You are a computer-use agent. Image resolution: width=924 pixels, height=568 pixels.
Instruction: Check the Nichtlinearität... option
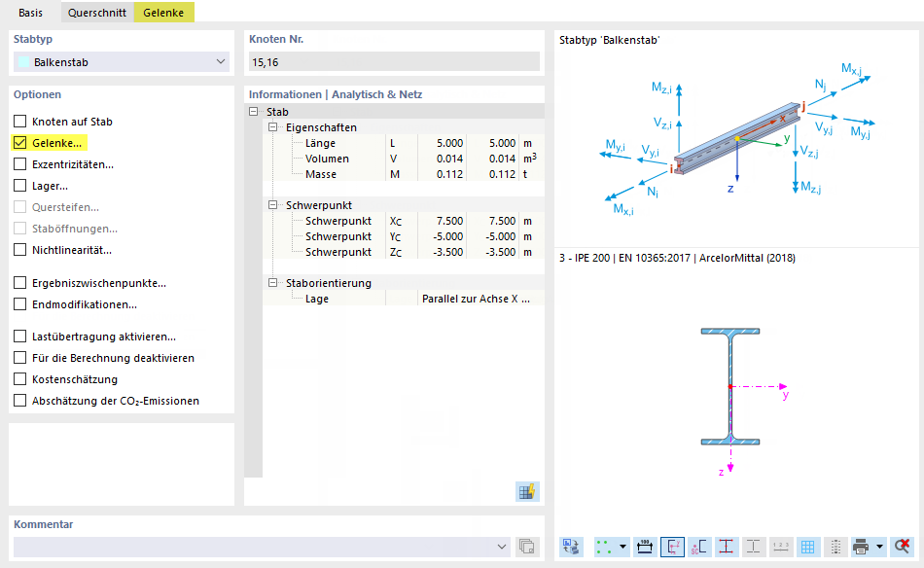20,250
